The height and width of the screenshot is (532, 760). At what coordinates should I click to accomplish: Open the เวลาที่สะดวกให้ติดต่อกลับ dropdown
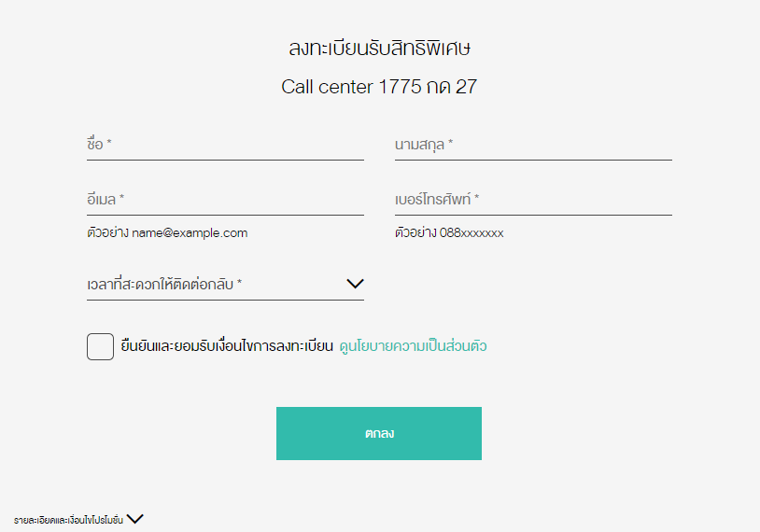click(225, 285)
